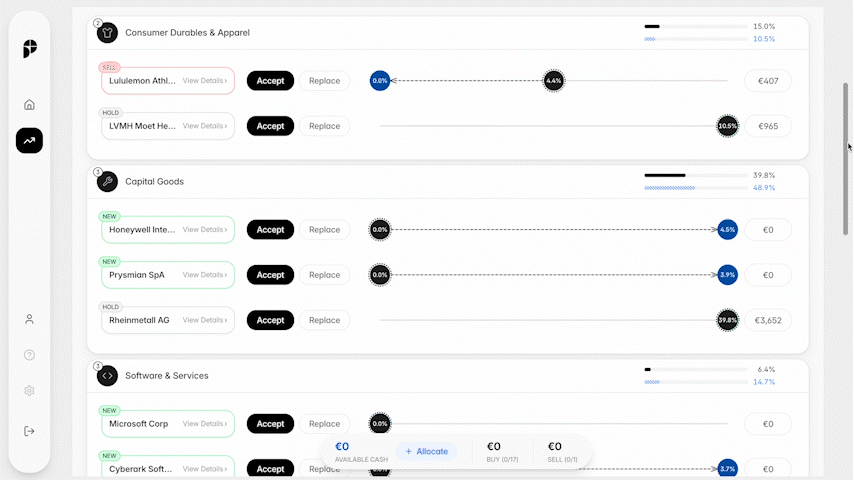Viewport: 854px width, 480px height.
Task: Open the settings gear icon
Action: pos(29,391)
